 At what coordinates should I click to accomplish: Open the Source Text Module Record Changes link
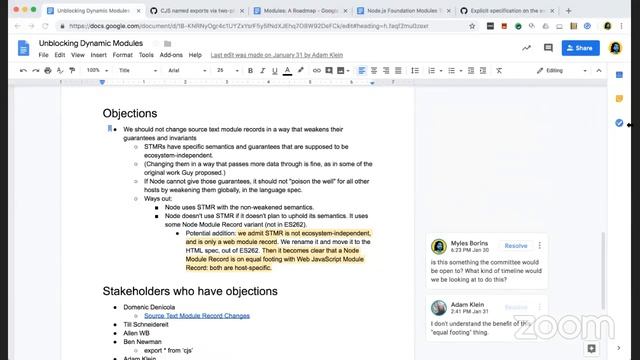point(197,316)
